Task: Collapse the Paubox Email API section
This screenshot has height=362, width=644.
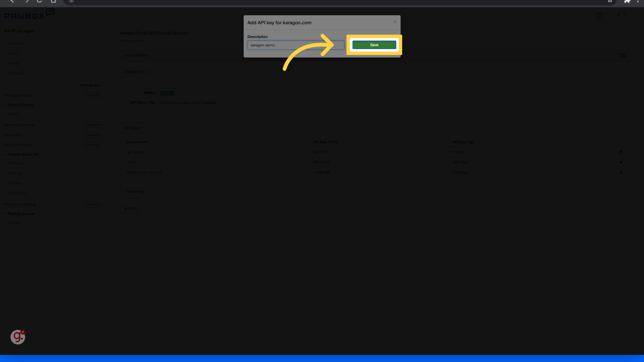Action: (21, 155)
